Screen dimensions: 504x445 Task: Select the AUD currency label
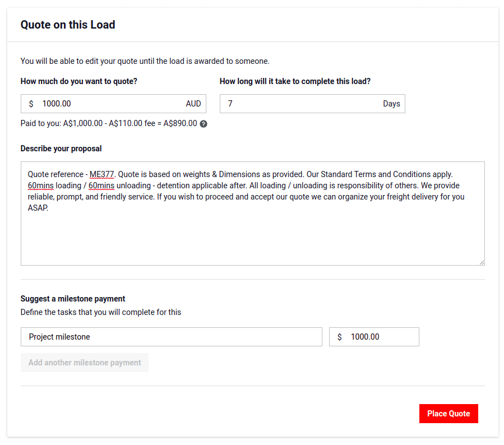[193, 104]
